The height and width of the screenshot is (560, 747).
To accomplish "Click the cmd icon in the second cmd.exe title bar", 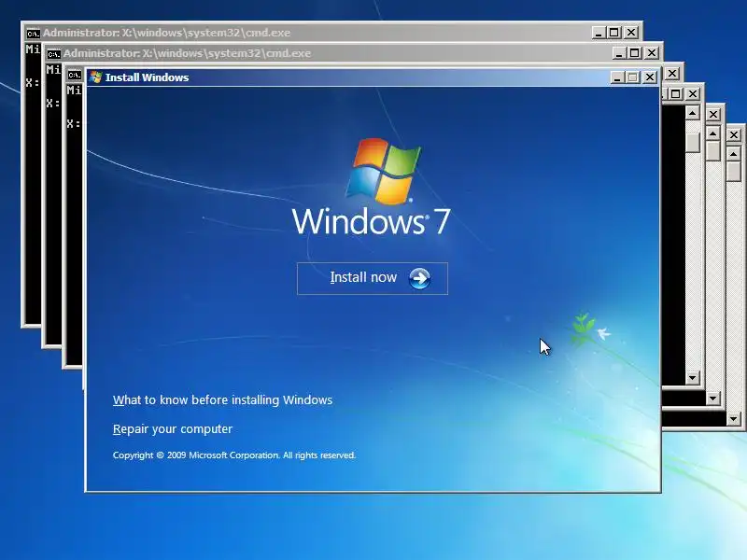I will pyautogui.click(x=53, y=54).
